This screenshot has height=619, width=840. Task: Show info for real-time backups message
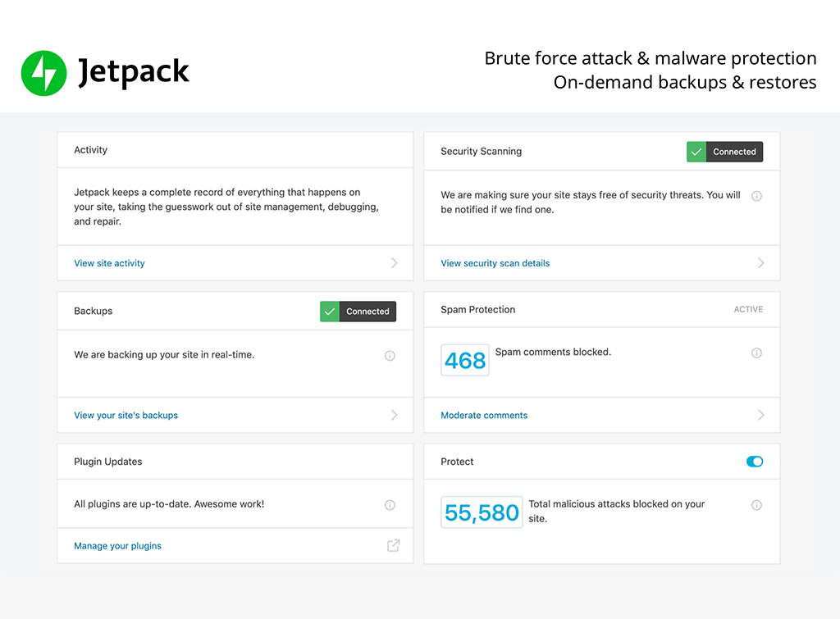click(x=390, y=356)
